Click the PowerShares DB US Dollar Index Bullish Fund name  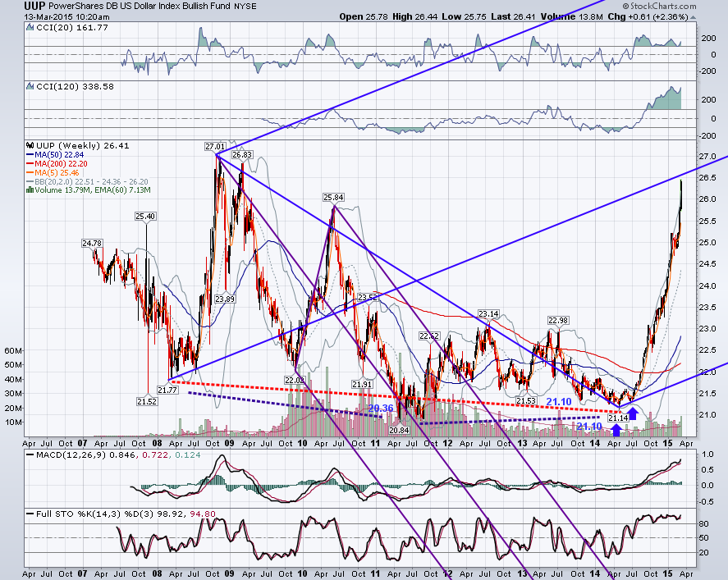click(x=139, y=6)
